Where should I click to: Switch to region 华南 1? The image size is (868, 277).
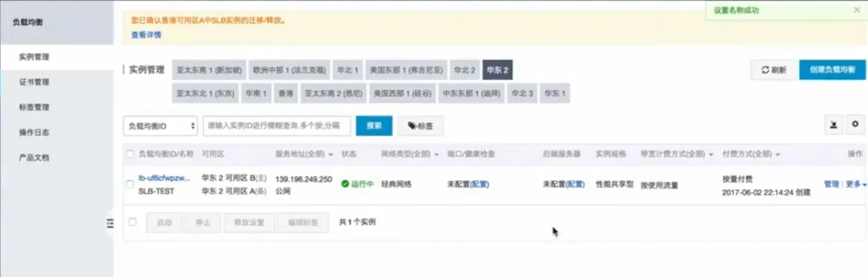256,94
